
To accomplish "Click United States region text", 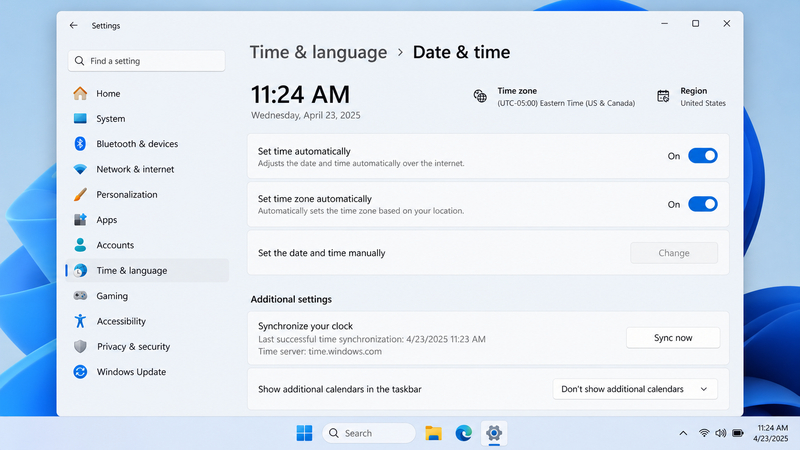I will [703, 103].
